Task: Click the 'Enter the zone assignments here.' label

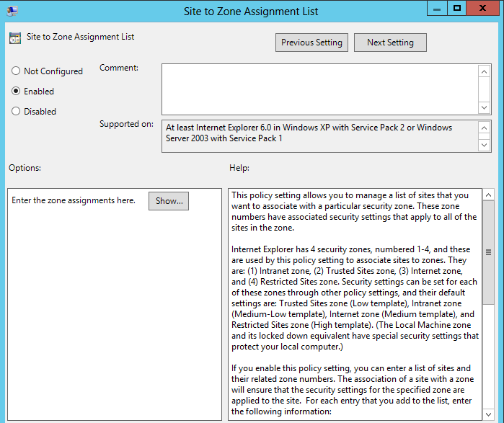Action: click(74, 200)
